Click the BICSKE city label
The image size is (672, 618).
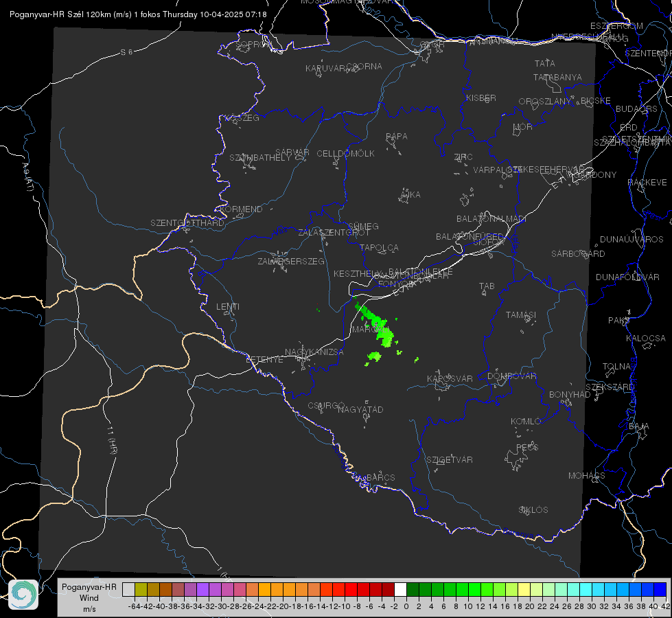coord(596,101)
